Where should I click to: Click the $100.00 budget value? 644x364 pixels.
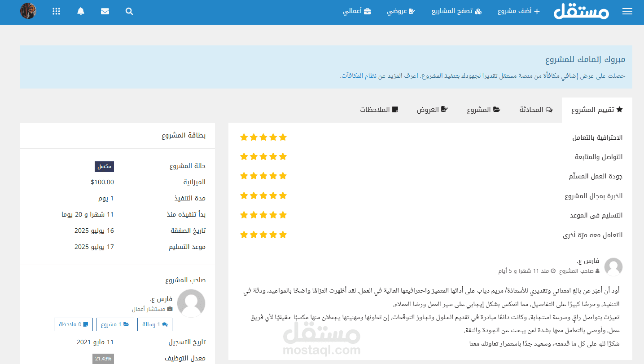[x=102, y=182]
